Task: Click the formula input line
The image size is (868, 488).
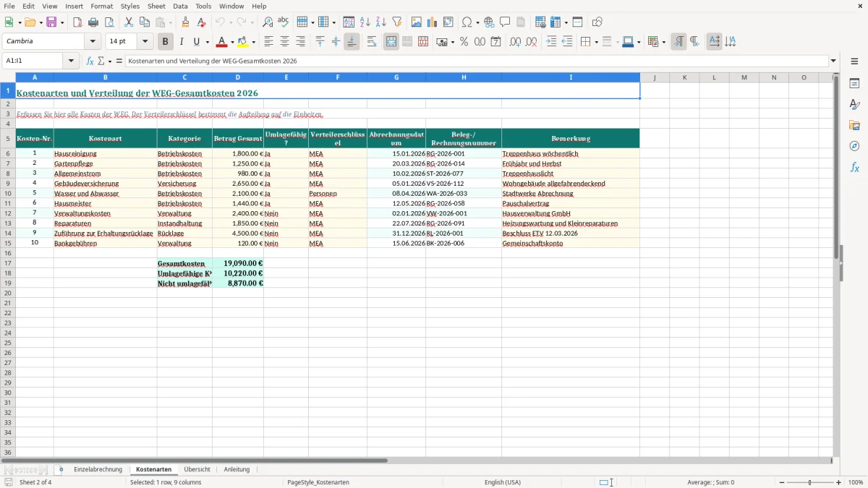Action: point(477,61)
